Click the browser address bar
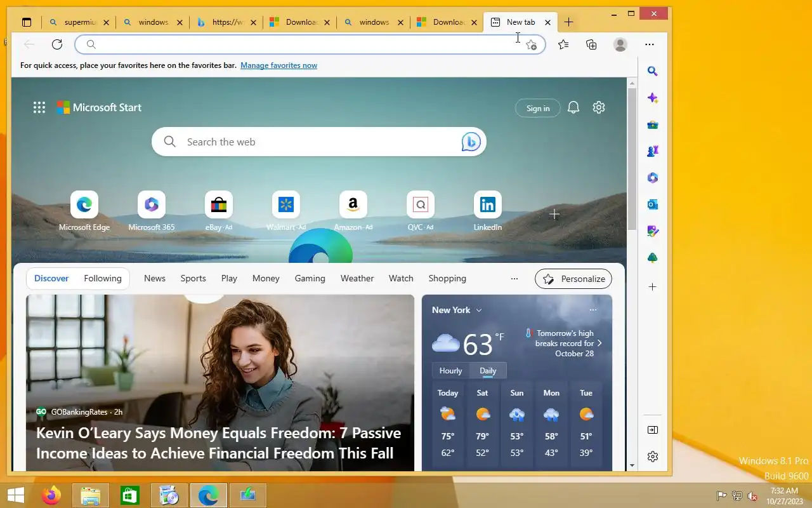Screen dimensions: 812x508 pos(310,44)
